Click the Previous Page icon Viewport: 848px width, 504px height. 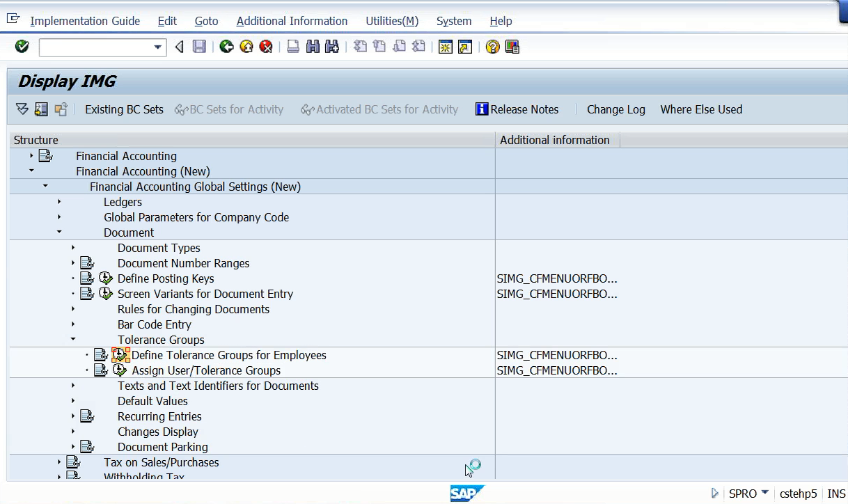(x=379, y=47)
